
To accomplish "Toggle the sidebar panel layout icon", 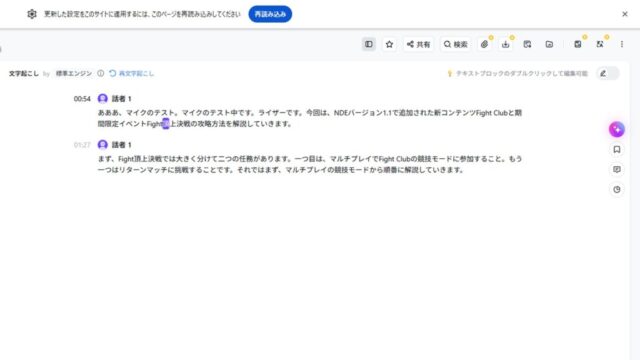I will point(369,44).
